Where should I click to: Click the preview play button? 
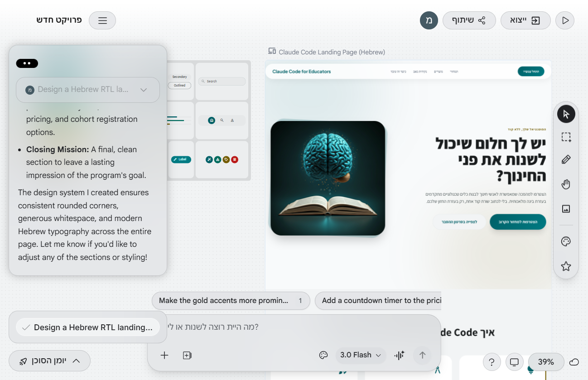[565, 20]
